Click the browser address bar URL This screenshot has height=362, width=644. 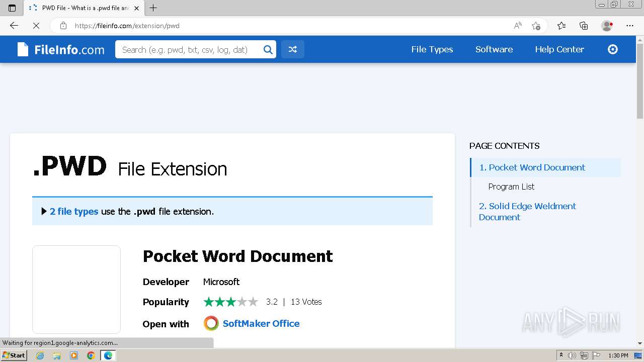127,26
